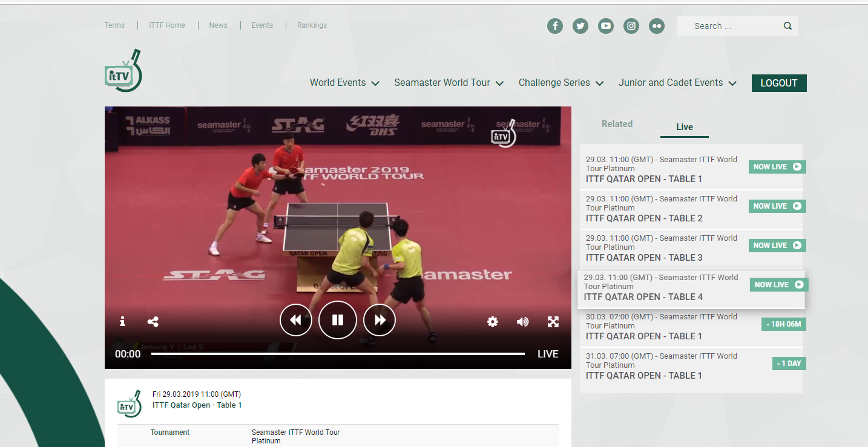This screenshot has height=447, width=868.
Task: Open video settings gear
Action: 493,322
